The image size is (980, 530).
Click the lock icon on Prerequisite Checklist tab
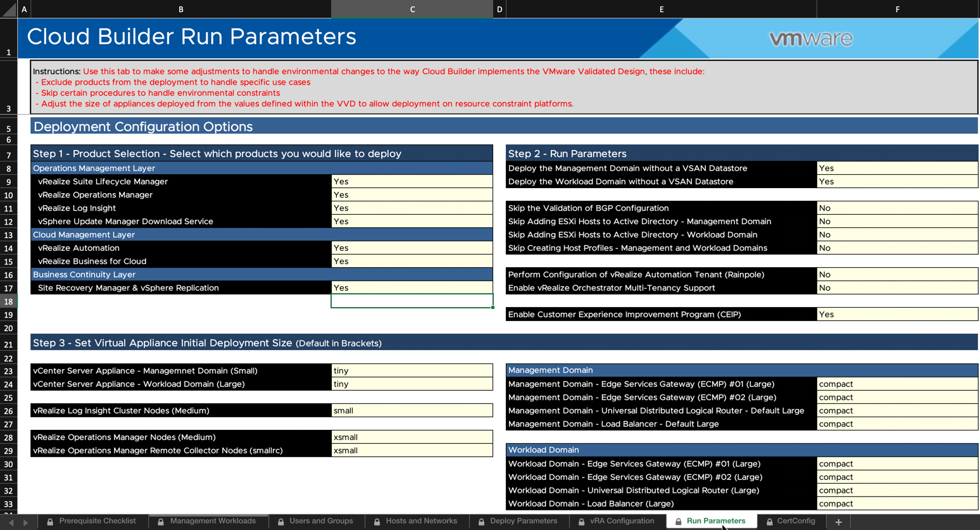point(50,522)
